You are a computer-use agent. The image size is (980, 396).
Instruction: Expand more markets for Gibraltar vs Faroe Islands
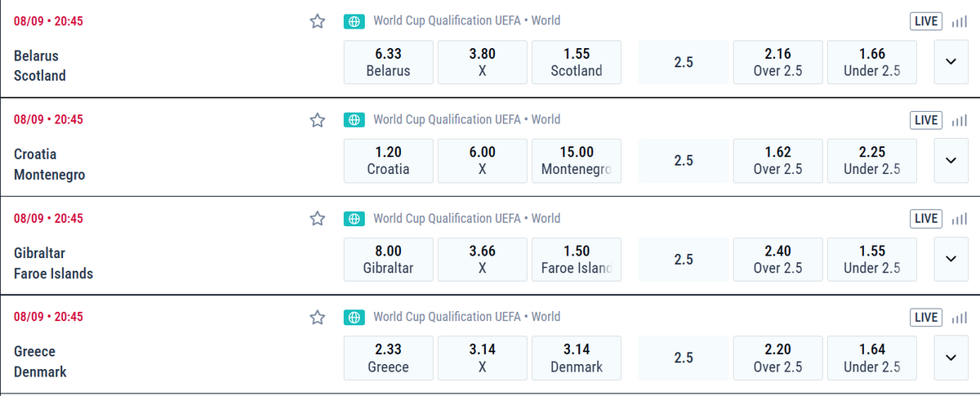coord(951,259)
